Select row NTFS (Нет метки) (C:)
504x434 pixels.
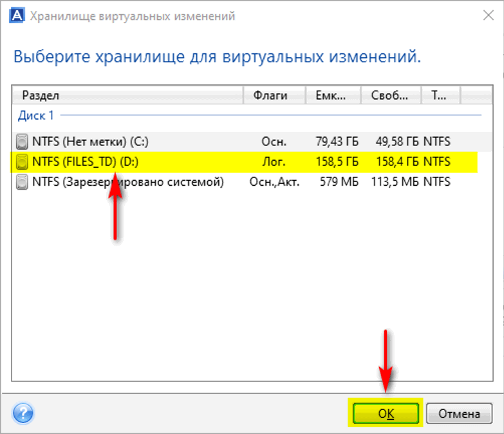252,141
